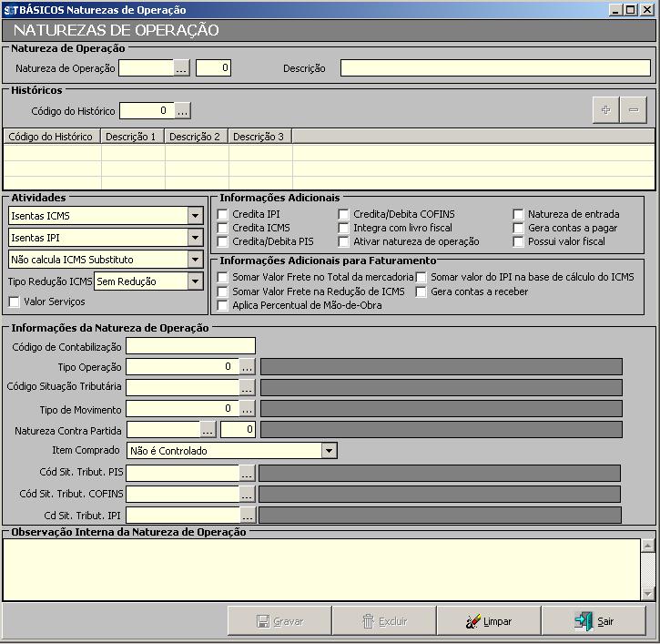
Task: Open lookup for Código Situação Tributária
Action: pos(247,387)
